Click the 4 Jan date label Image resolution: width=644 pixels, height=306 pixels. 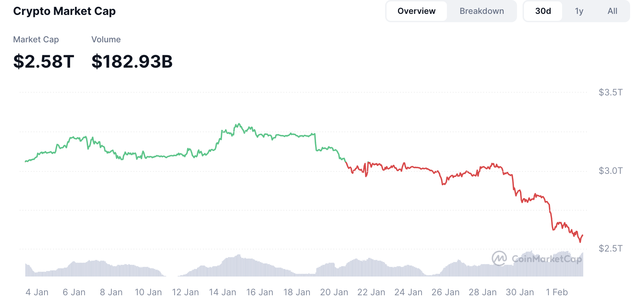(x=37, y=292)
